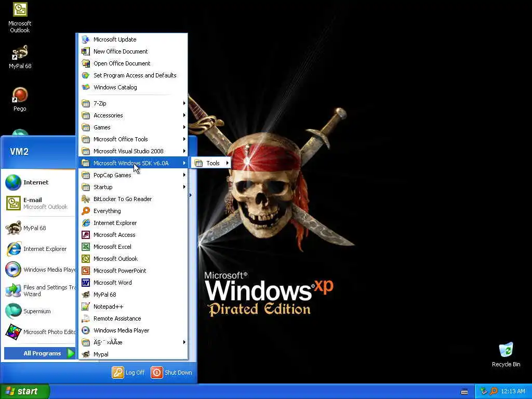Choose Internet Explorer in All Programs list
The width and height of the screenshot is (532, 399).
click(x=133, y=223)
